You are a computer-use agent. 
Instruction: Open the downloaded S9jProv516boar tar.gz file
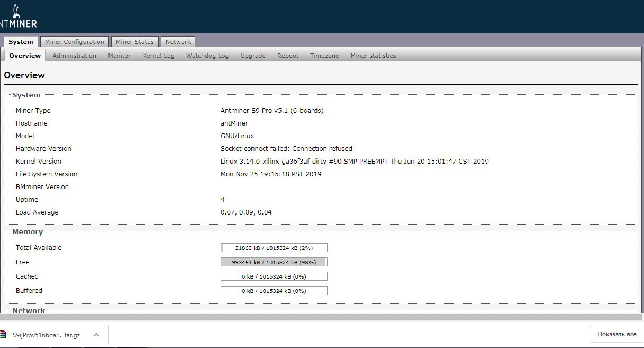point(46,335)
